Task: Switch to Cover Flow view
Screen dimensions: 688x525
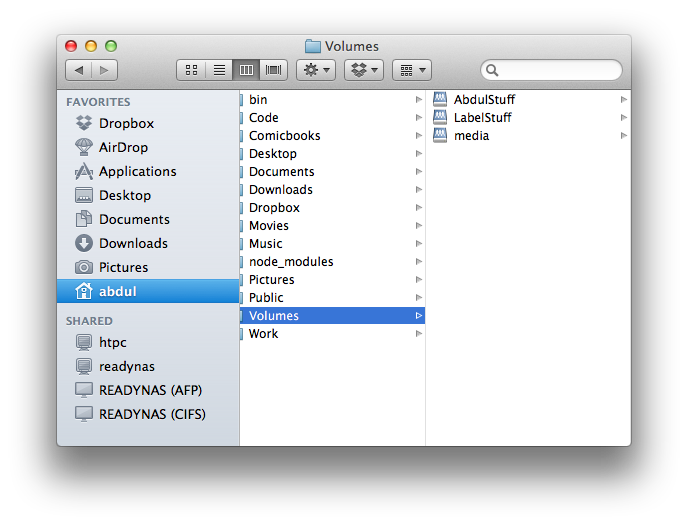Action: [x=273, y=70]
